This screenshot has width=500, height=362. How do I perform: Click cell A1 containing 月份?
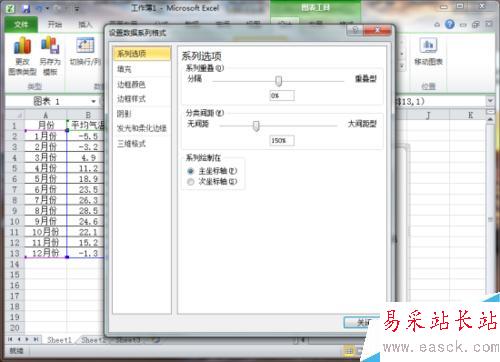coord(46,125)
